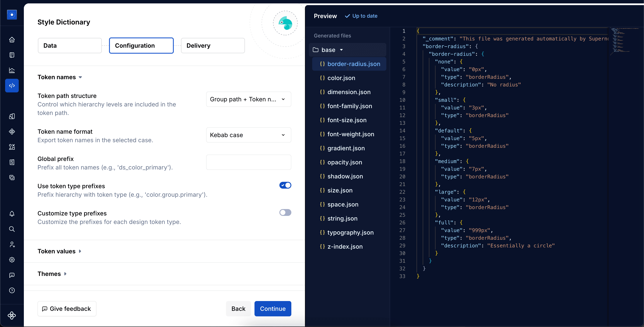644x327 pixels.
Task: Click the "Generated files" heading
Action: (x=332, y=36)
